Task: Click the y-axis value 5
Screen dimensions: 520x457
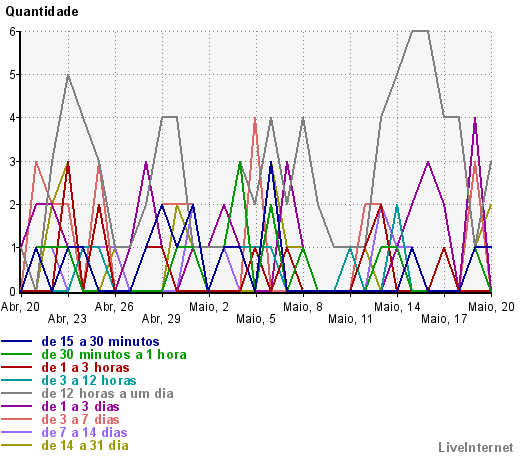Action: pos(13,75)
